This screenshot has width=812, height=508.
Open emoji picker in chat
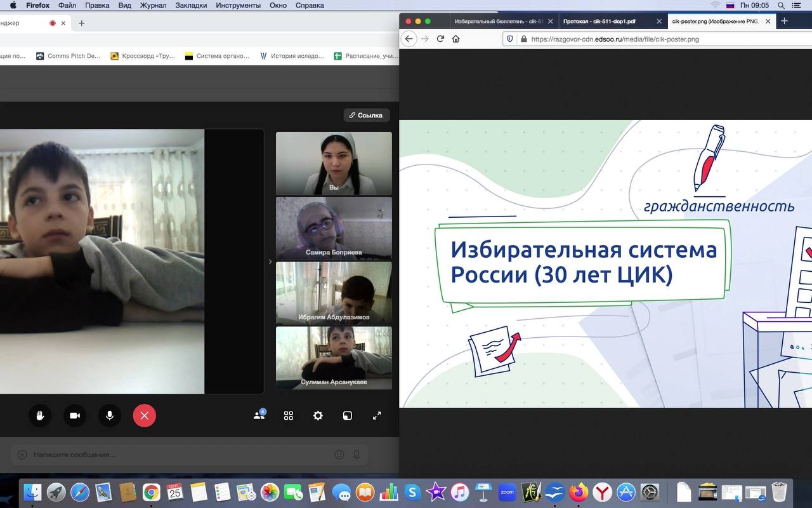(339, 455)
